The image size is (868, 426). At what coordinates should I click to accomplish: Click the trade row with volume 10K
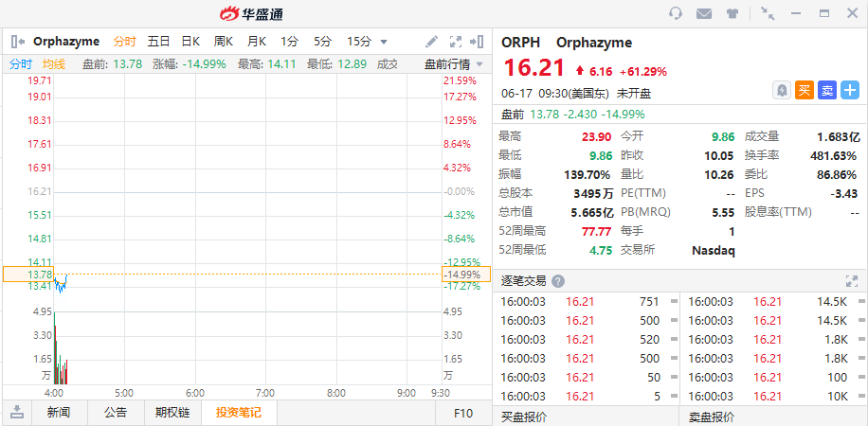pyautogui.click(x=776, y=396)
